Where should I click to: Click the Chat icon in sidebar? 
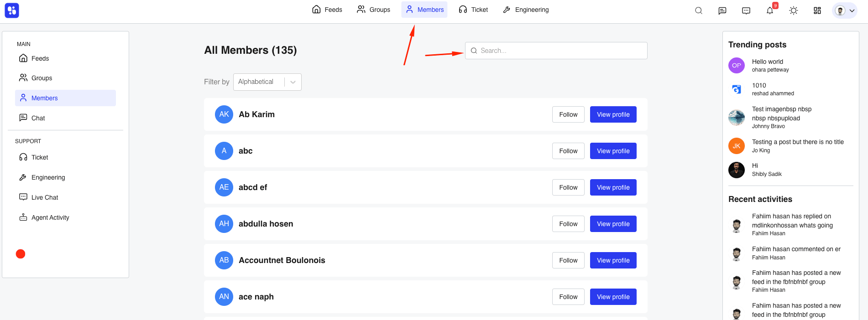(23, 118)
